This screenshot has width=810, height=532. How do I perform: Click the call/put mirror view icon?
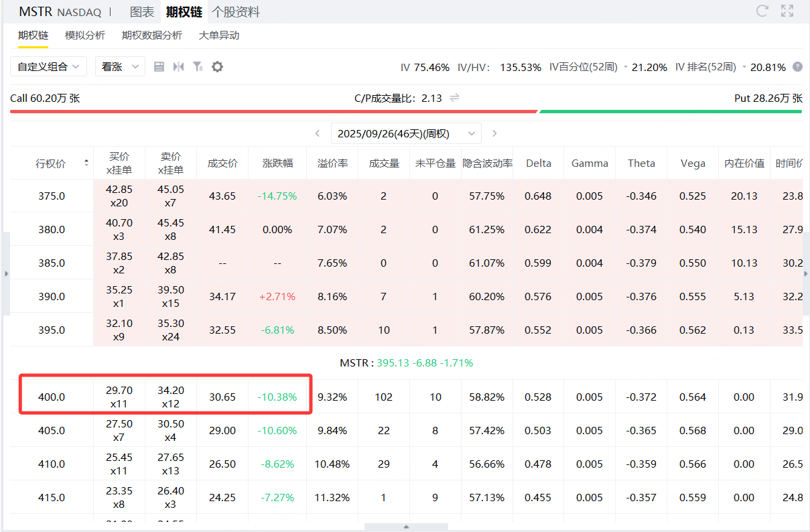click(178, 66)
